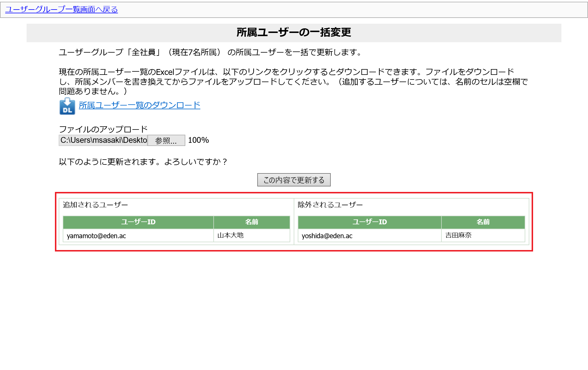Image resolution: width=588 pixels, height=370 pixels.
Task: Click the 参照... browse button
Action: click(166, 140)
